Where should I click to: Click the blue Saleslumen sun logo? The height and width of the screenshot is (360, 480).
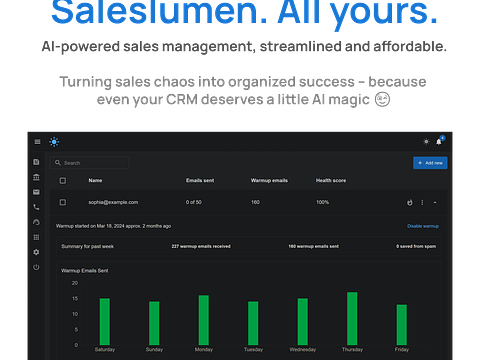tap(54, 142)
